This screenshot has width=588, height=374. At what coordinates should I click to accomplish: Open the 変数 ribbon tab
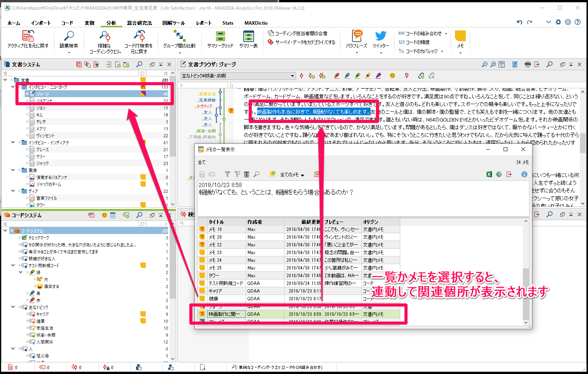[89, 23]
